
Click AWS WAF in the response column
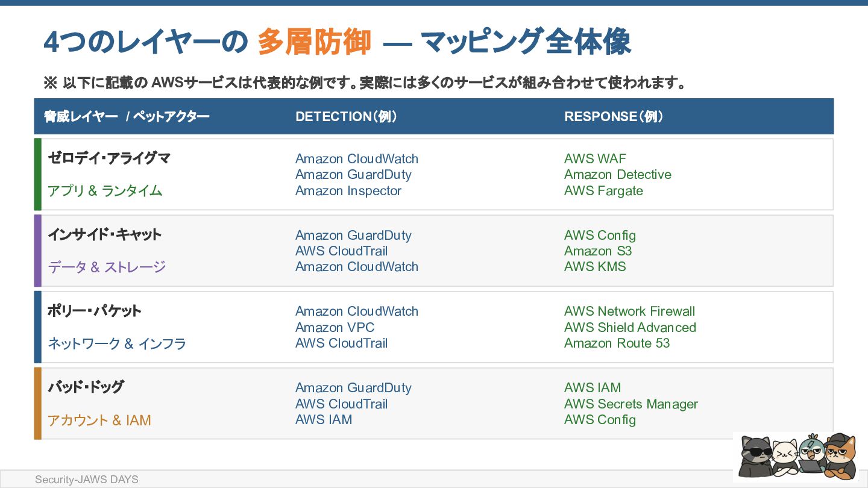(595, 159)
